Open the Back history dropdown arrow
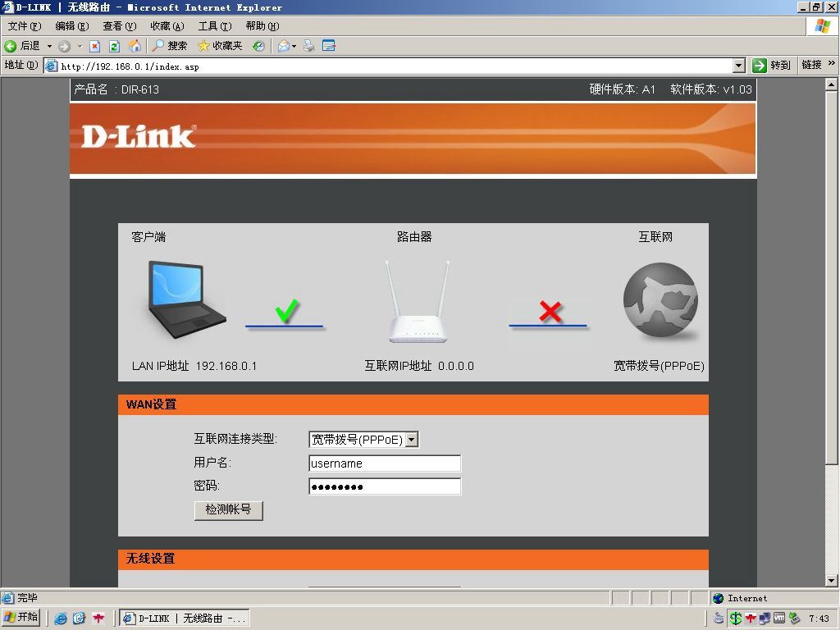This screenshot has height=630, width=840. (x=49, y=46)
